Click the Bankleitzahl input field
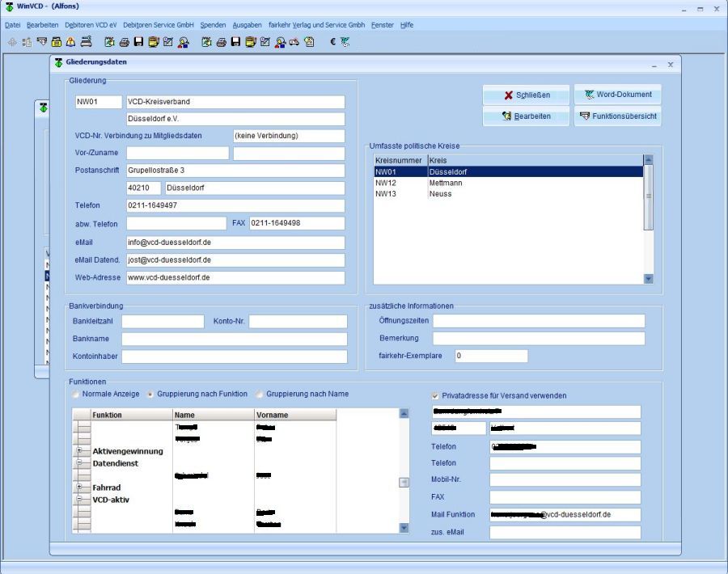Viewport: 728px width, 574px height. click(163, 321)
